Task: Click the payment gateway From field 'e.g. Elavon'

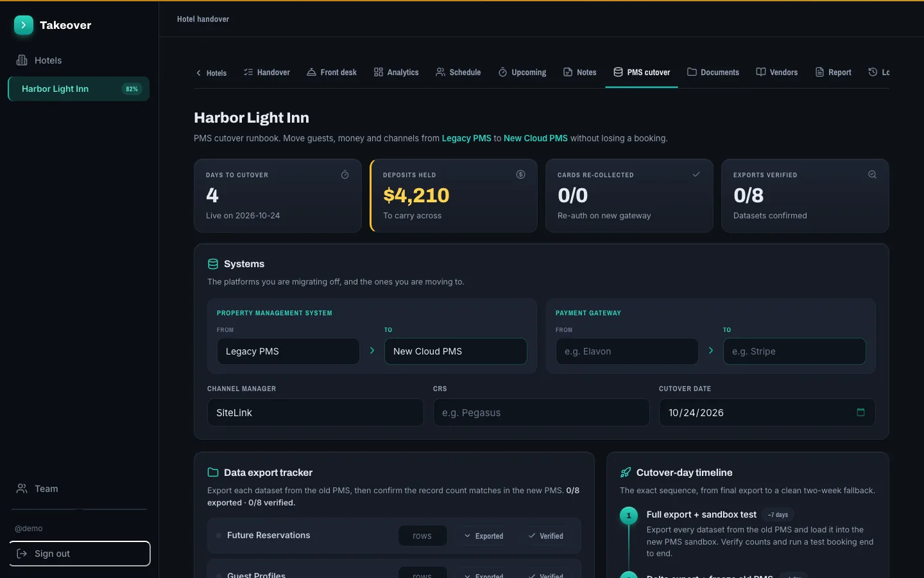Action: coord(627,351)
